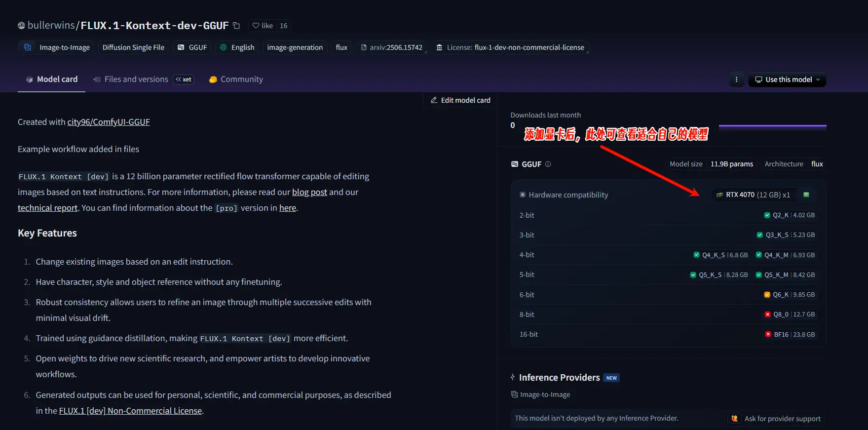
Task: Click Ask for provider support button
Action: (776, 419)
